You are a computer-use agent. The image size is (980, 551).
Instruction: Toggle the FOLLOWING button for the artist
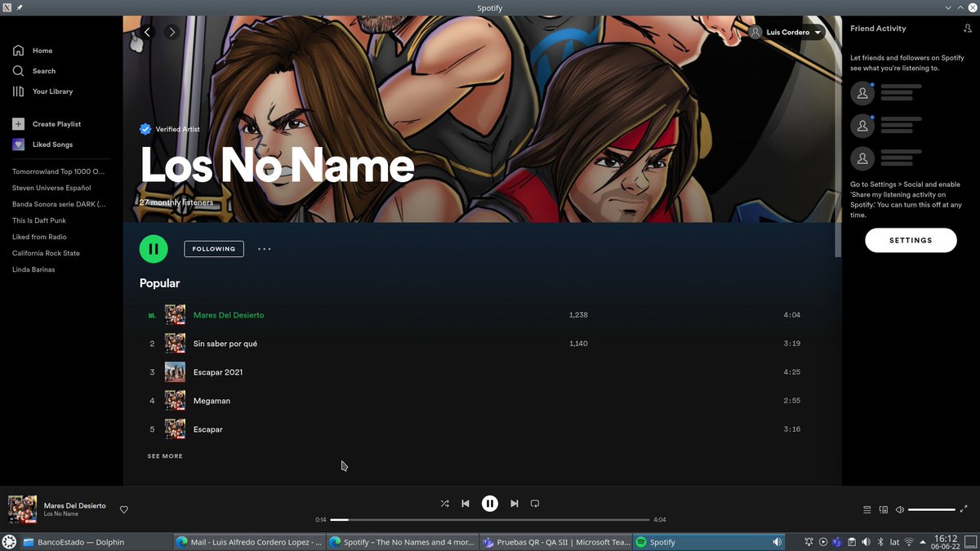click(214, 249)
